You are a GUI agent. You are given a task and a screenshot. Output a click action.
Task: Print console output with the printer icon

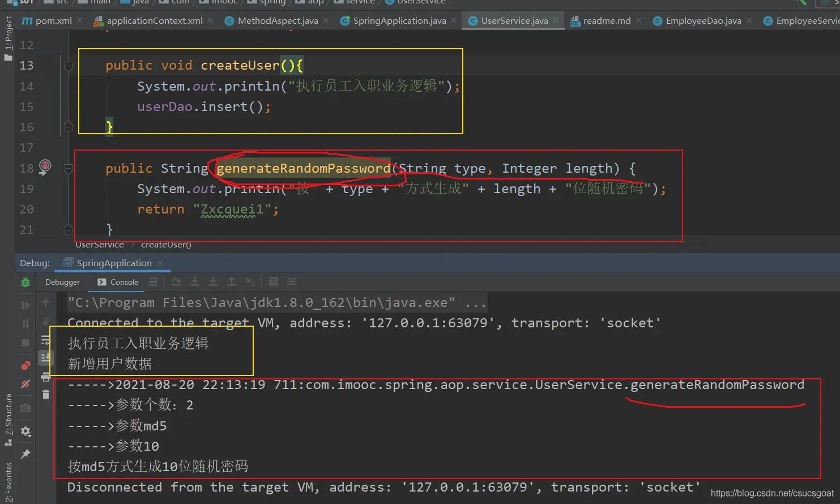pos(46,377)
